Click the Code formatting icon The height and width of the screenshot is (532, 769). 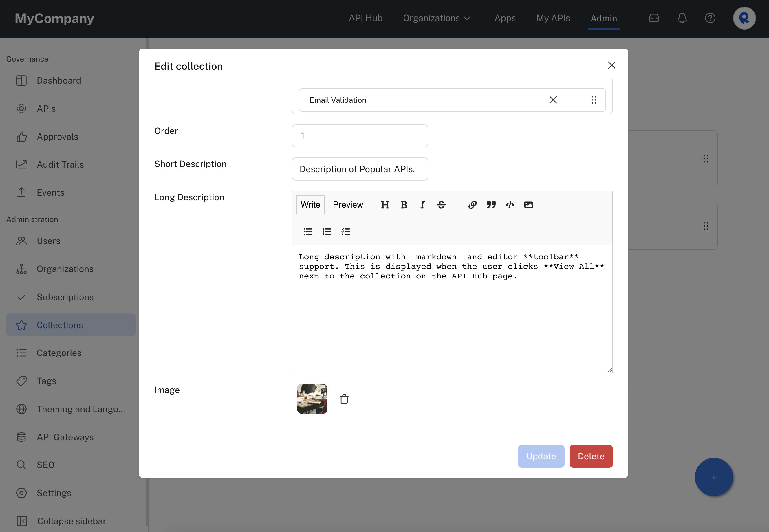tap(510, 204)
